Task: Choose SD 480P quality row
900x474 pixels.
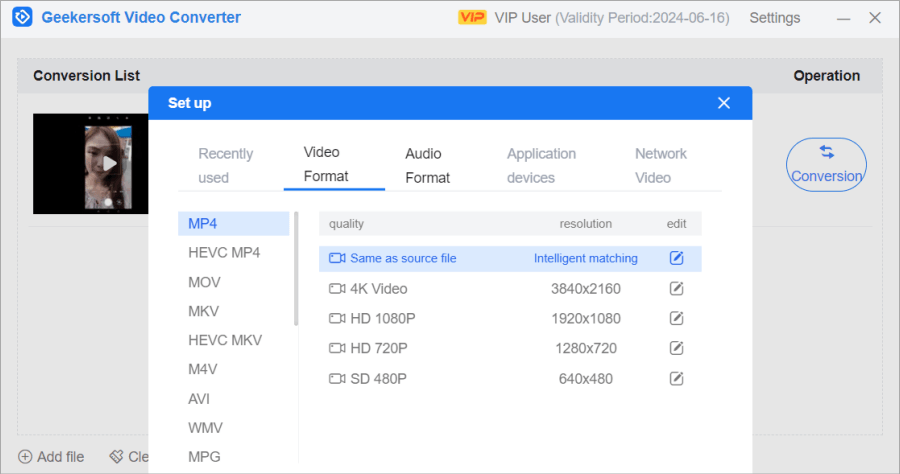Action: coord(510,379)
